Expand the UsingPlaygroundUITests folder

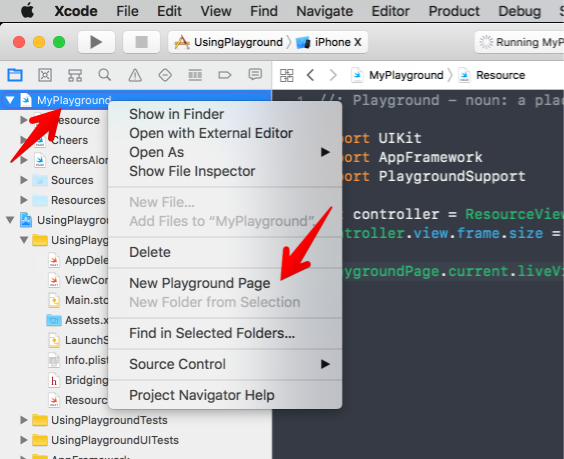23,440
